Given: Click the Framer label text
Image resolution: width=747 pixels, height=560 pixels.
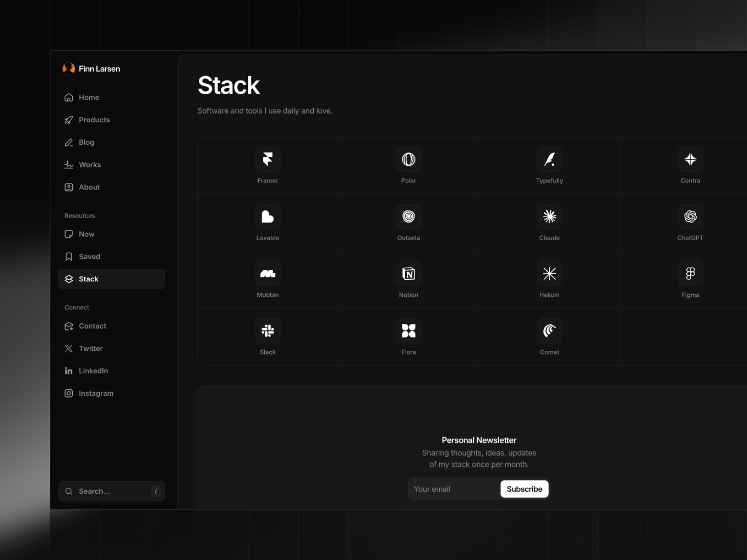Looking at the screenshot, I should (268, 181).
